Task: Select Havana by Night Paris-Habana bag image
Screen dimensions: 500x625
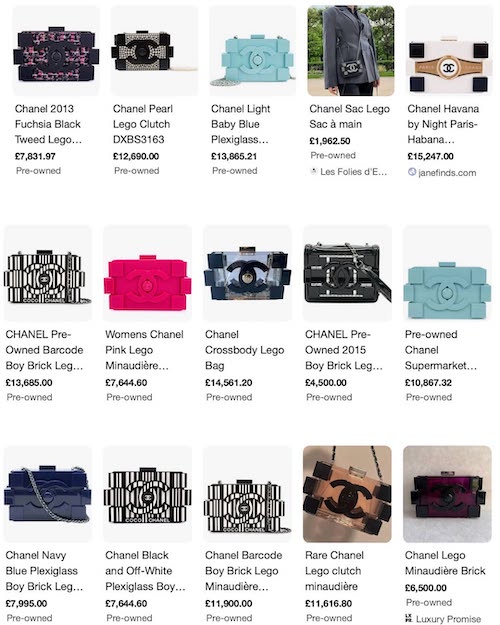Action: [449, 51]
